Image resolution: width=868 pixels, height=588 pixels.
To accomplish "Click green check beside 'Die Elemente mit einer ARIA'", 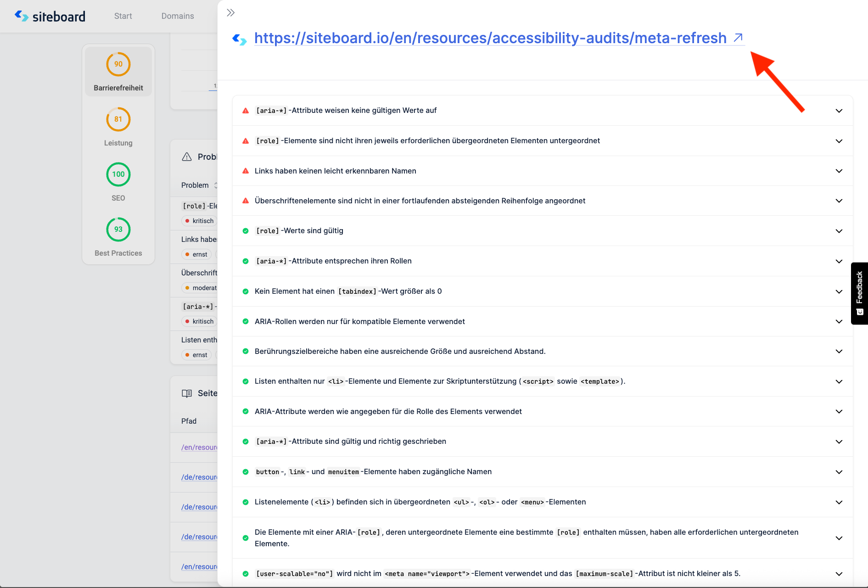I will (x=246, y=538).
